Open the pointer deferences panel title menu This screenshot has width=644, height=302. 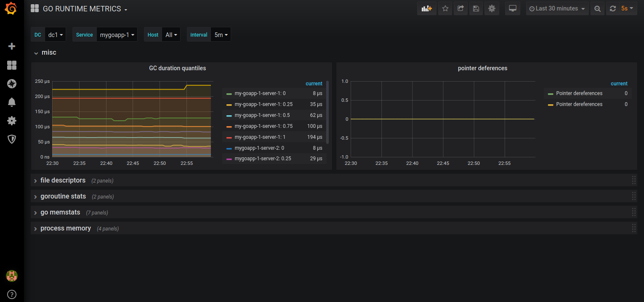pos(482,68)
